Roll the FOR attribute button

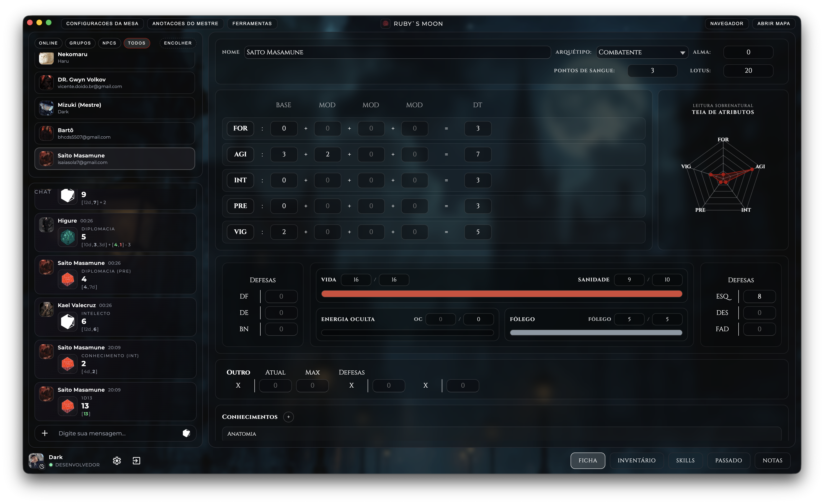click(x=240, y=128)
